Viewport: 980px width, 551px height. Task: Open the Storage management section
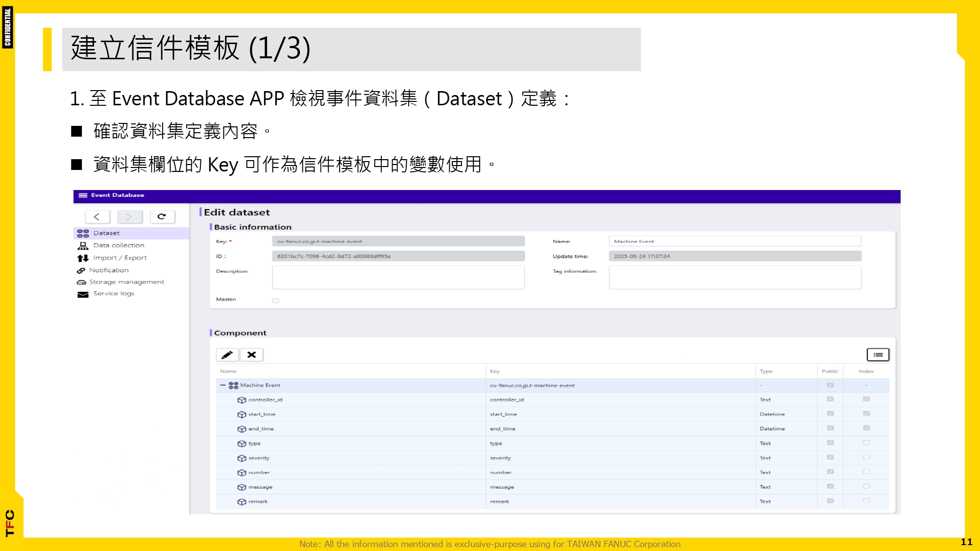[126, 282]
